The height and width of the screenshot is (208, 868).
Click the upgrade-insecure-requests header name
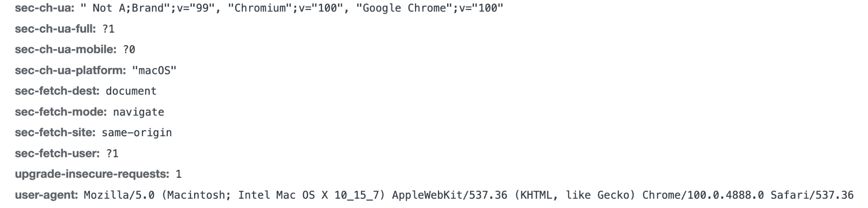point(92,174)
